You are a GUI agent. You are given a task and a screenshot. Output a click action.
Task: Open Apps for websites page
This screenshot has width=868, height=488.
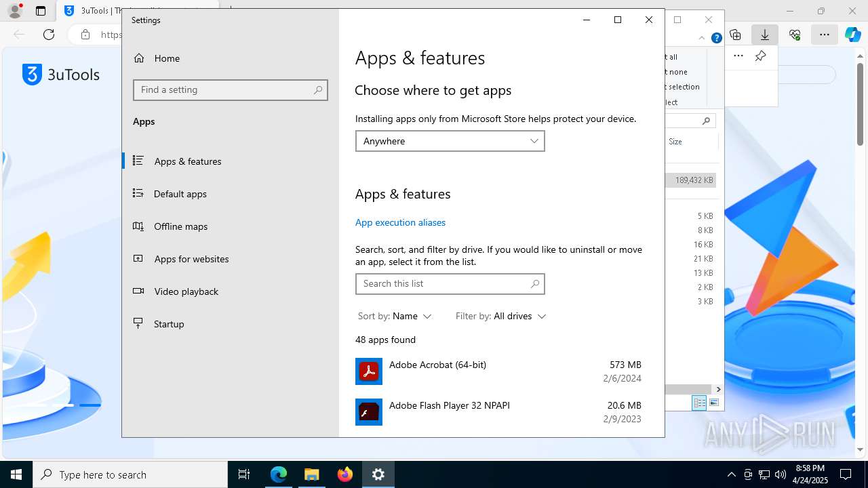(x=231, y=259)
